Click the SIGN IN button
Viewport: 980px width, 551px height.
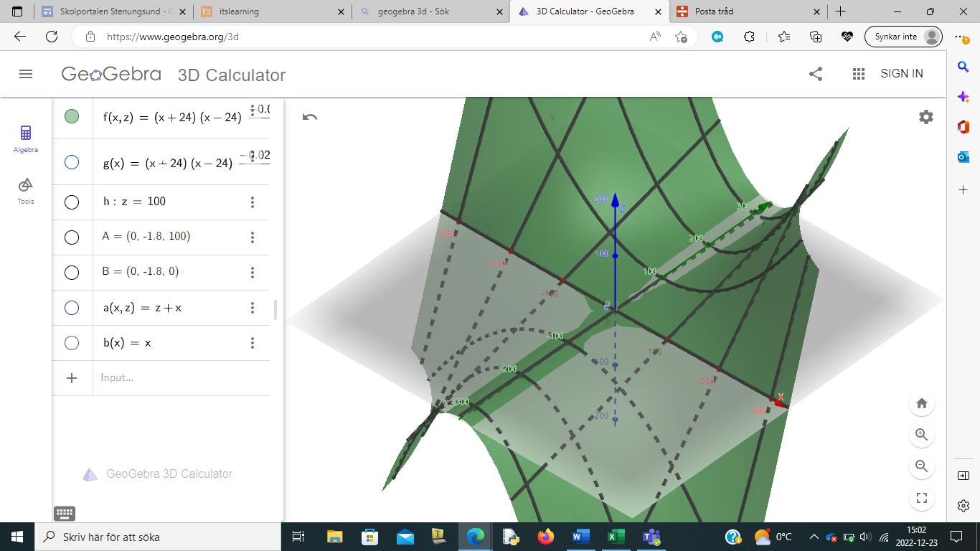click(902, 74)
